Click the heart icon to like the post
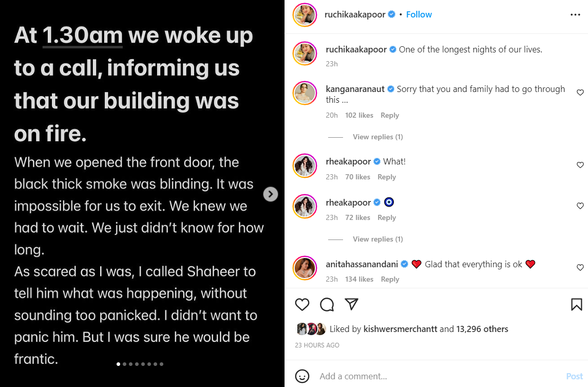Image resolution: width=588 pixels, height=387 pixels. click(x=302, y=305)
